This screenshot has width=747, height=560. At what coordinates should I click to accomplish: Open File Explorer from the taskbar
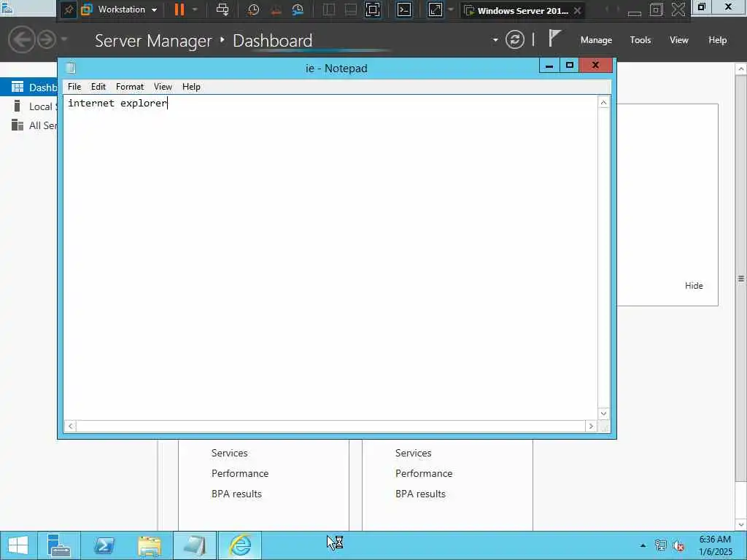(x=149, y=545)
